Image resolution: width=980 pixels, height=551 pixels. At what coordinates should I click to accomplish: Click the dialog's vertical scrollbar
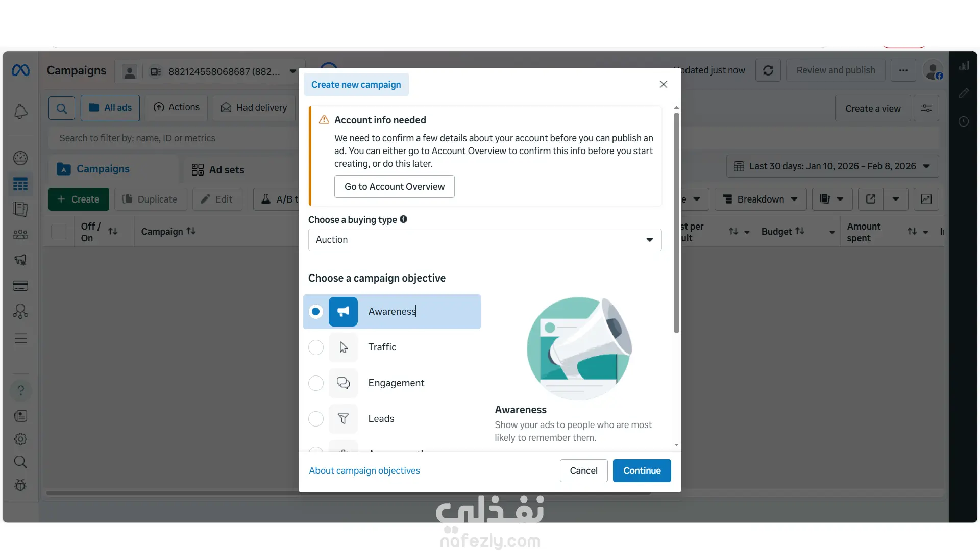676,222
